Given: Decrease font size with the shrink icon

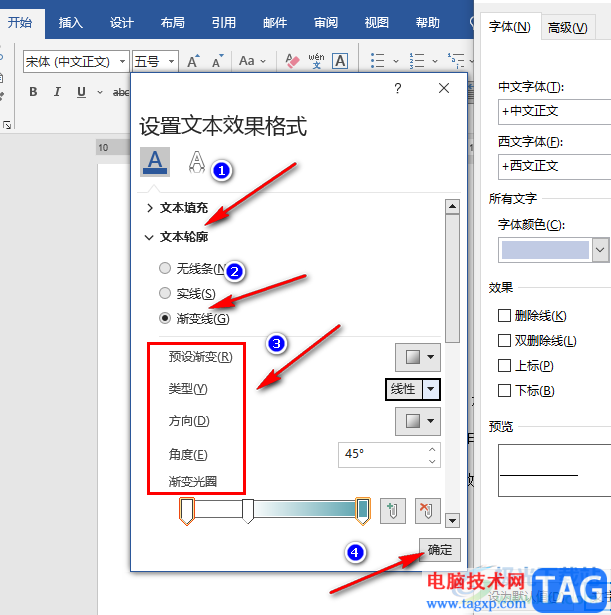Looking at the screenshot, I should [217, 61].
